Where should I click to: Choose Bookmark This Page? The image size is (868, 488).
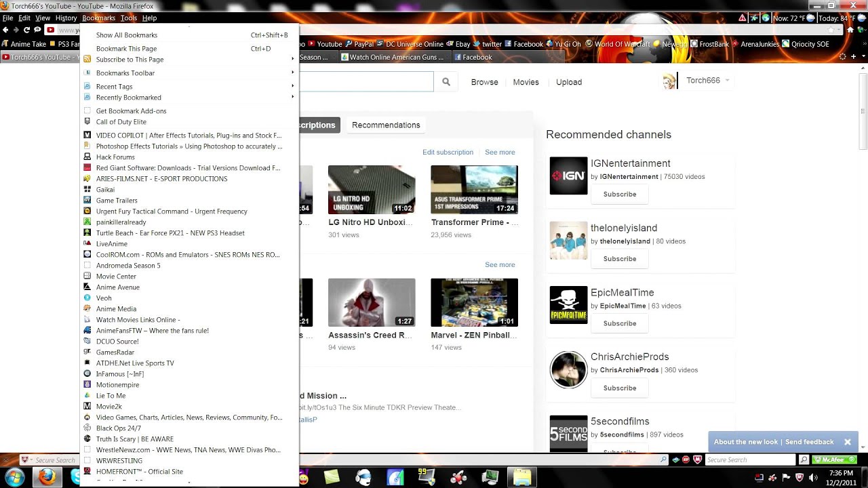(x=190, y=49)
